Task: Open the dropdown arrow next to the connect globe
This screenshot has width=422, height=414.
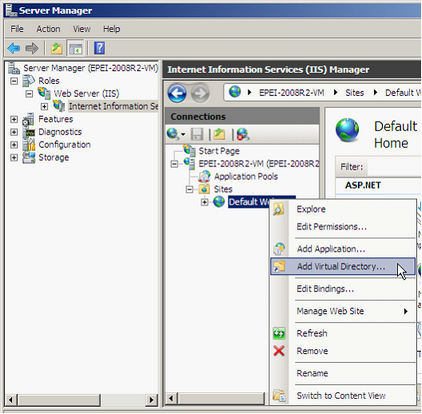Action: 183,135
